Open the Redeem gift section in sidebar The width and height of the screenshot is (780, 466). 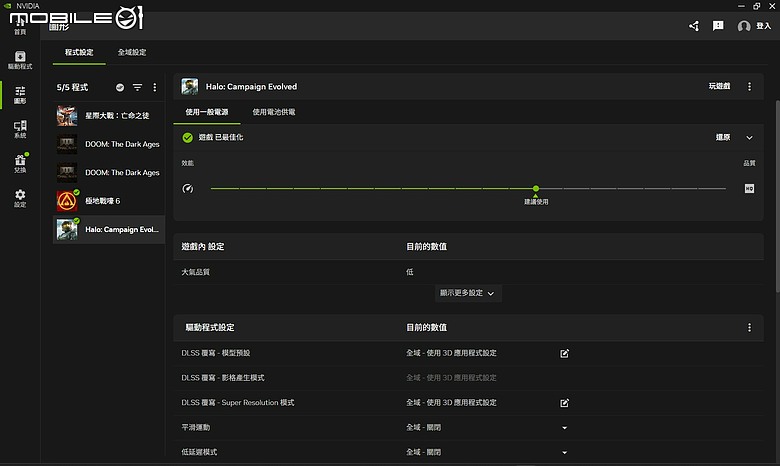(x=20, y=164)
